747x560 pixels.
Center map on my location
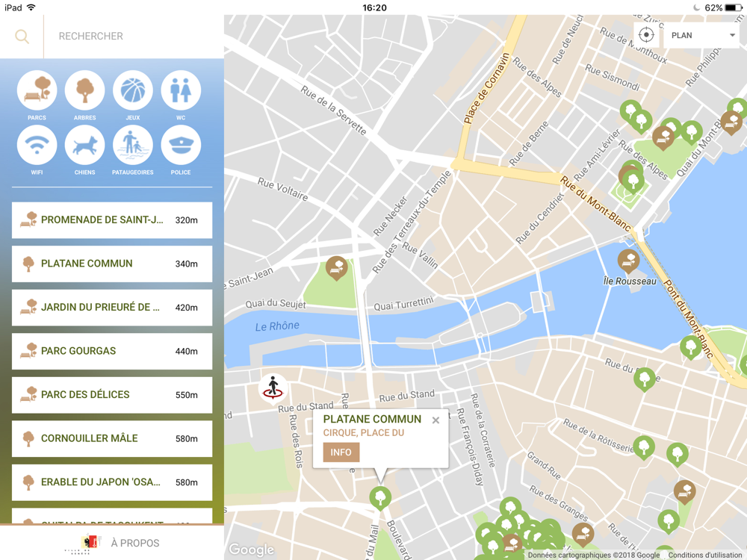point(646,35)
